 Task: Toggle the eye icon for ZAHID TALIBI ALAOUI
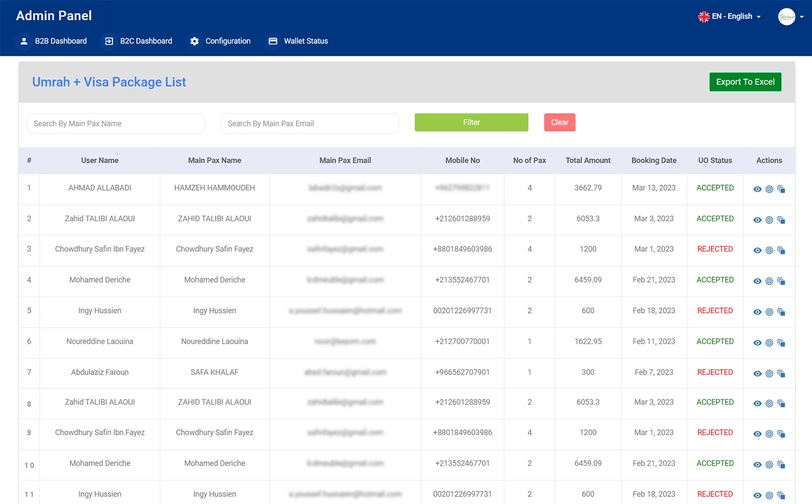(757, 220)
